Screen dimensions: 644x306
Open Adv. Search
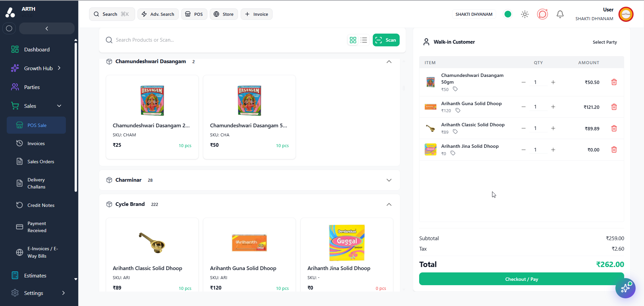(158, 14)
